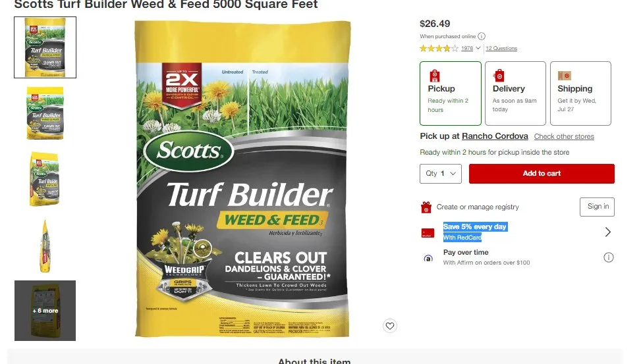641x364 pixels.
Task: Click the star rating icons
Action: (x=439, y=48)
